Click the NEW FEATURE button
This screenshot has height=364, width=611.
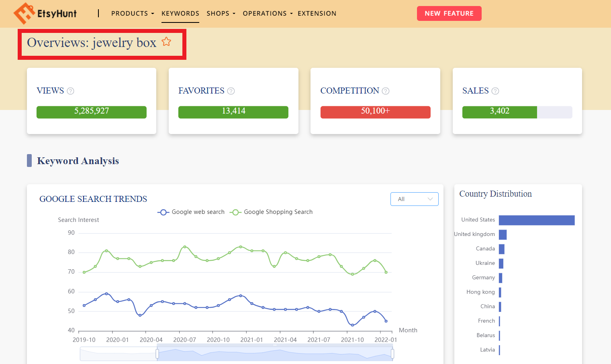tap(449, 13)
